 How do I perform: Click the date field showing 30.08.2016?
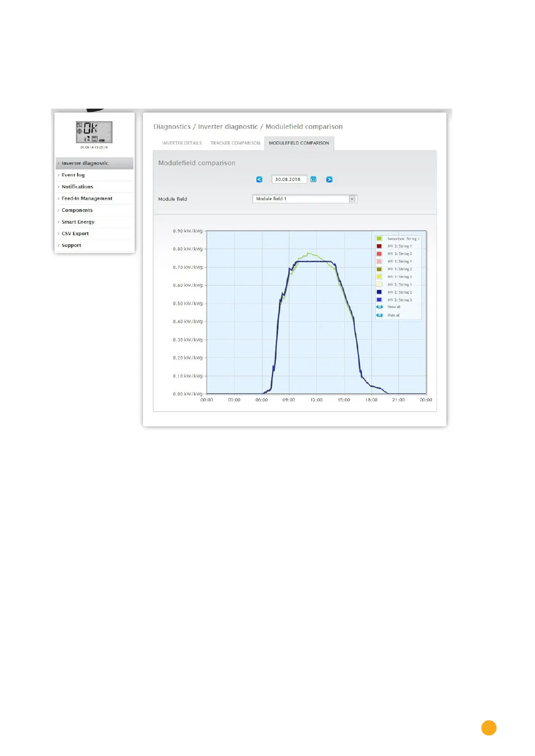(289, 179)
